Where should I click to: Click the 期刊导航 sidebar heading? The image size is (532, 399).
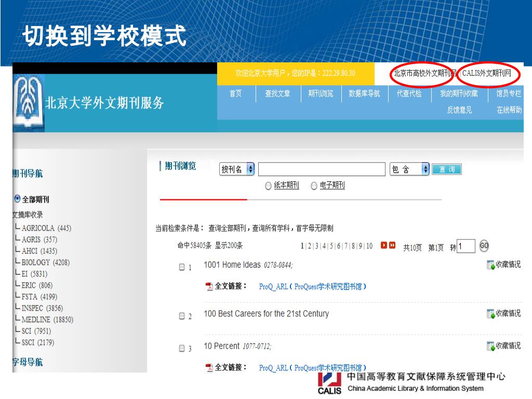[28, 174]
